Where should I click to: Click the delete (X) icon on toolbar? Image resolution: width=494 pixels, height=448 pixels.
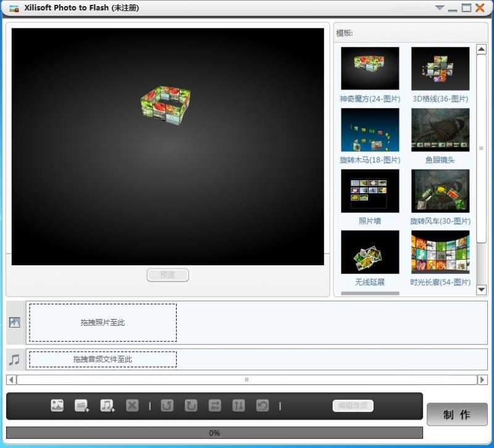pyautogui.click(x=132, y=405)
